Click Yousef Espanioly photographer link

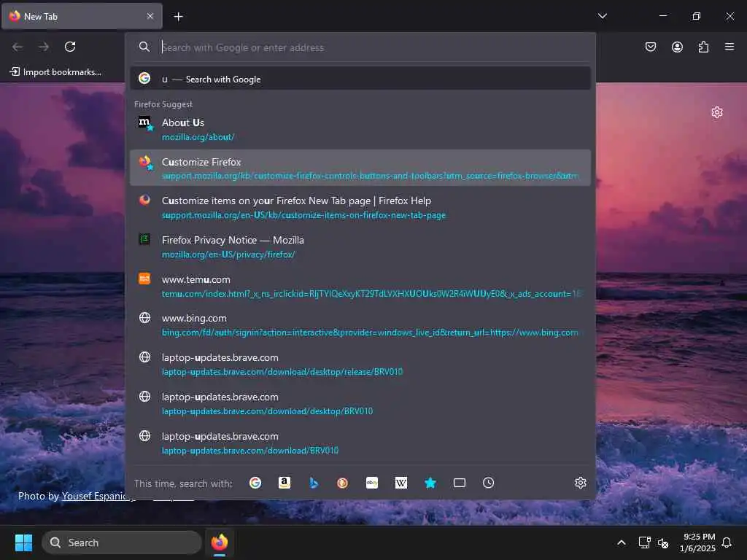(98, 496)
